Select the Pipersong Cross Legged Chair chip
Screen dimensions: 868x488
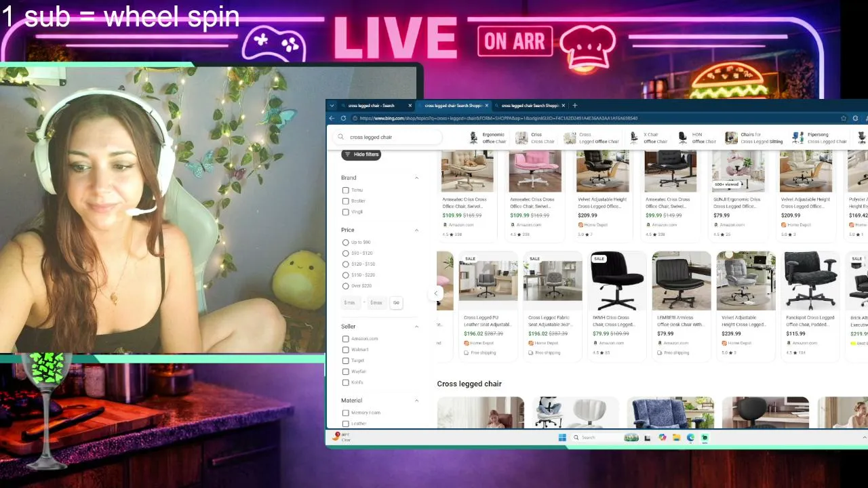(819, 138)
